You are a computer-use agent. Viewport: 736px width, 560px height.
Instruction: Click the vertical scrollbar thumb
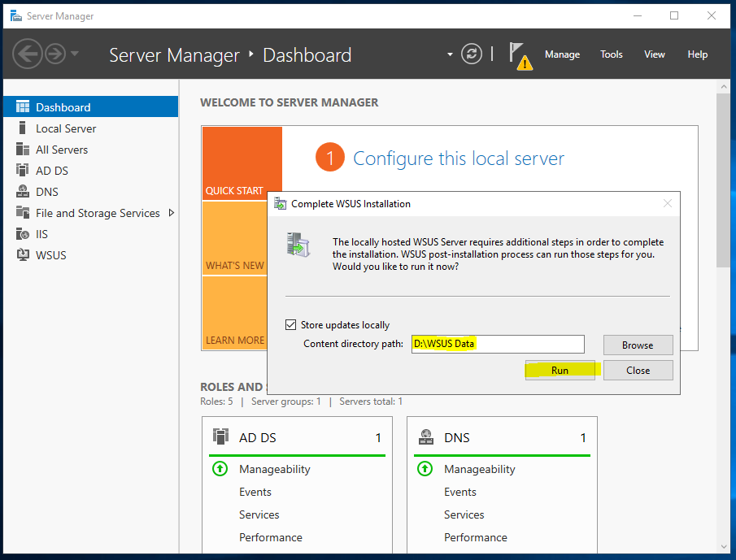coord(723,180)
